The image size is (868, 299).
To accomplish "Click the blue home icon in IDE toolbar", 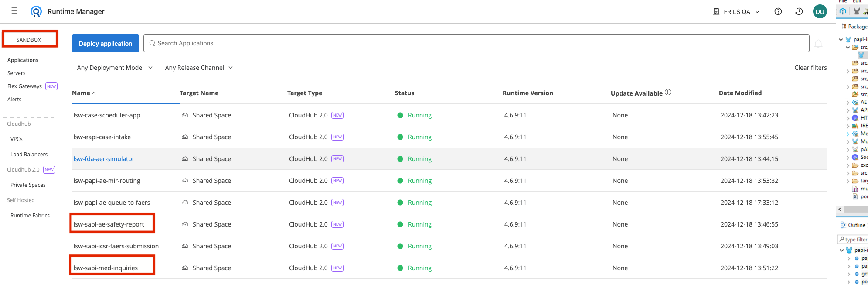I will tap(843, 11).
